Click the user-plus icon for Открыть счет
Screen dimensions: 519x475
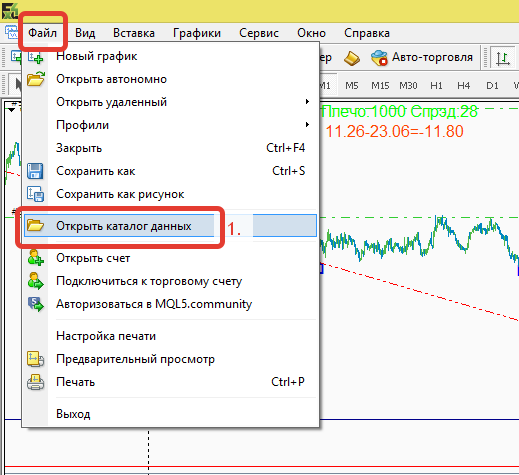click(x=35, y=258)
